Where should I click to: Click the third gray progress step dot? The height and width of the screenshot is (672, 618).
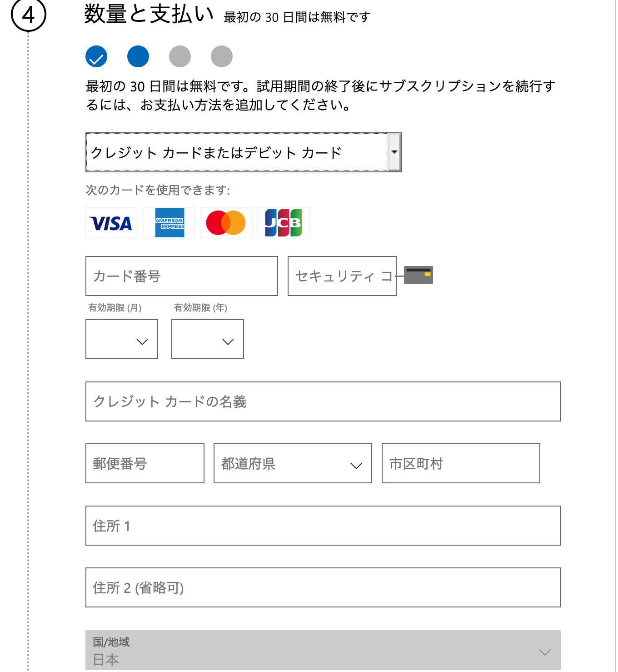(x=180, y=56)
